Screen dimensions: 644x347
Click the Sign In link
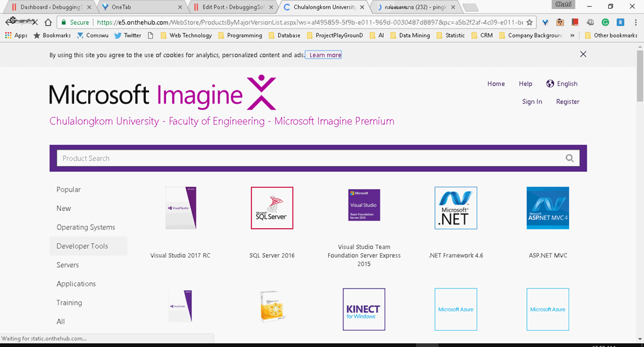[532, 101]
